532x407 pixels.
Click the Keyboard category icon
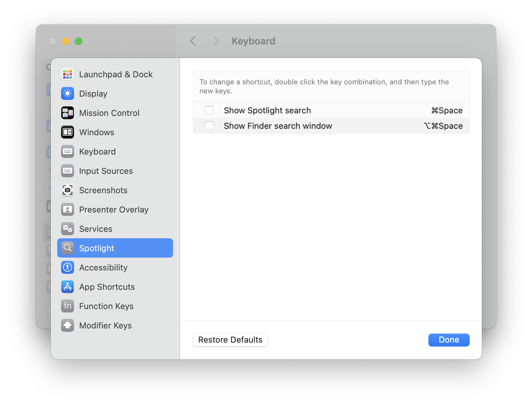tap(68, 152)
